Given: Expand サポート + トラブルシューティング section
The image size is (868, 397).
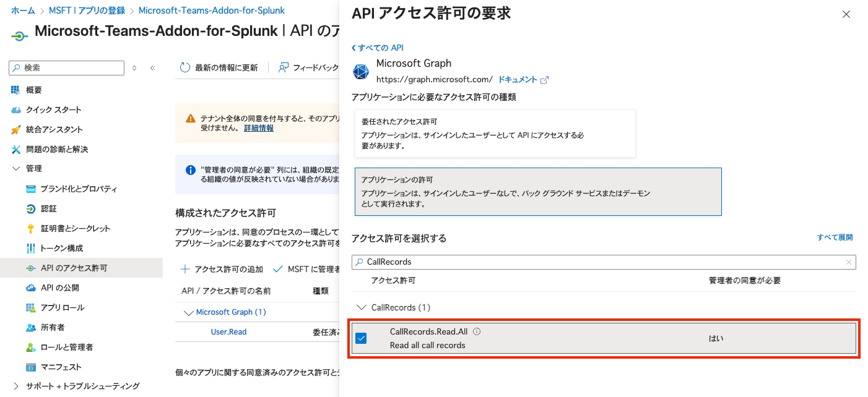Looking at the screenshot, I should (15, 386).
